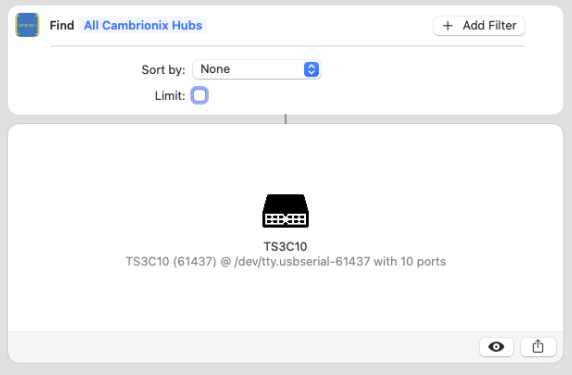
Task: Click the plus icon beside Add Filter
Action: 448,26
